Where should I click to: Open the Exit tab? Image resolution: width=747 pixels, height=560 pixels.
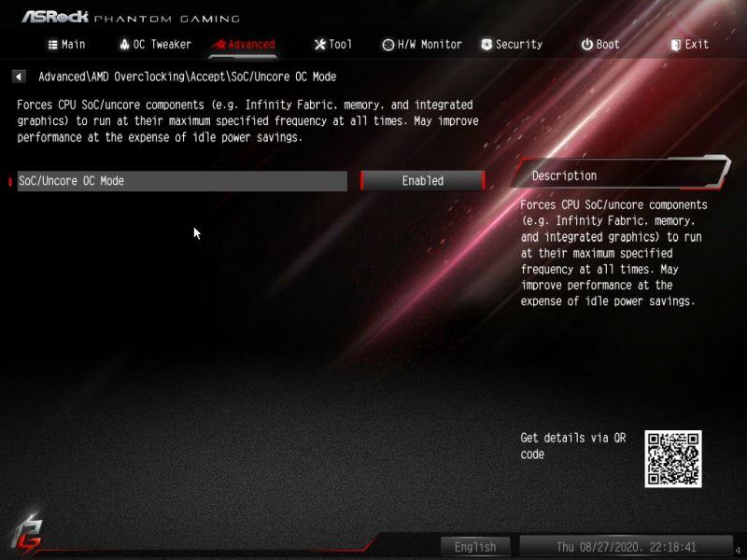pos(689,44)
